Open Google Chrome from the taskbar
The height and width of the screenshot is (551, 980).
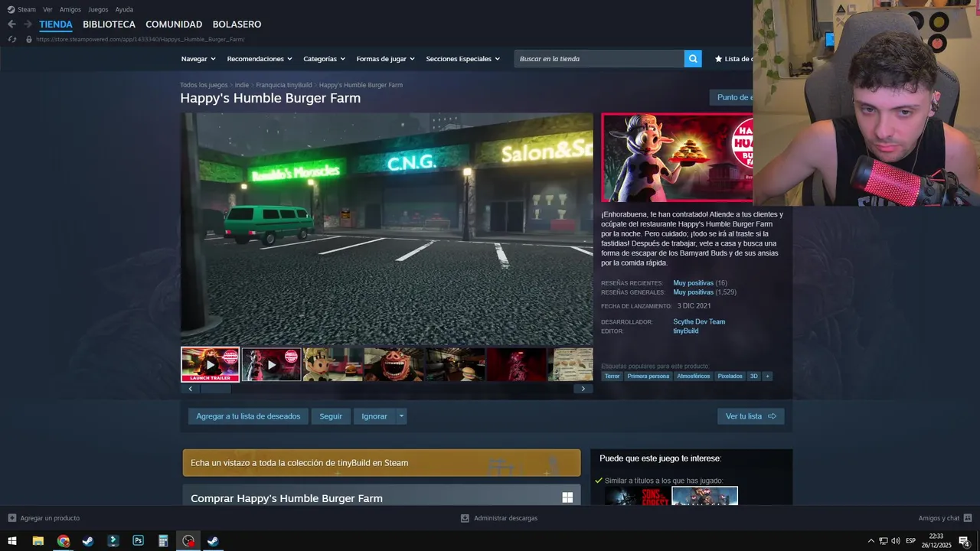point(64,541)
